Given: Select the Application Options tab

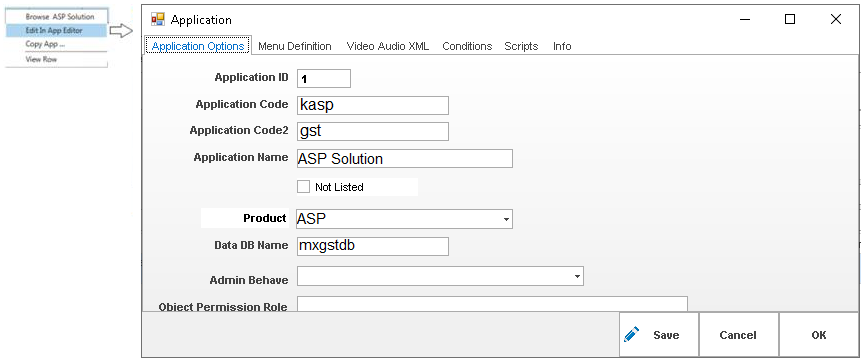Looking at the screenshot, I should pos(198,46).
